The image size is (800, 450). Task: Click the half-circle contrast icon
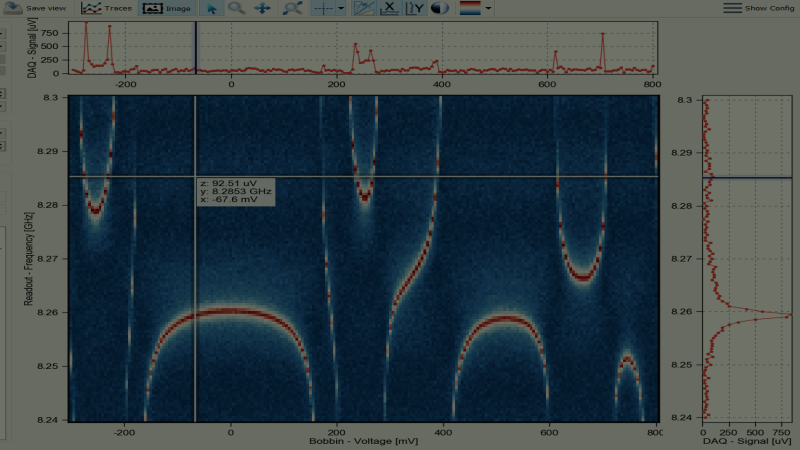pyautogui.click(x=439, y=8)
